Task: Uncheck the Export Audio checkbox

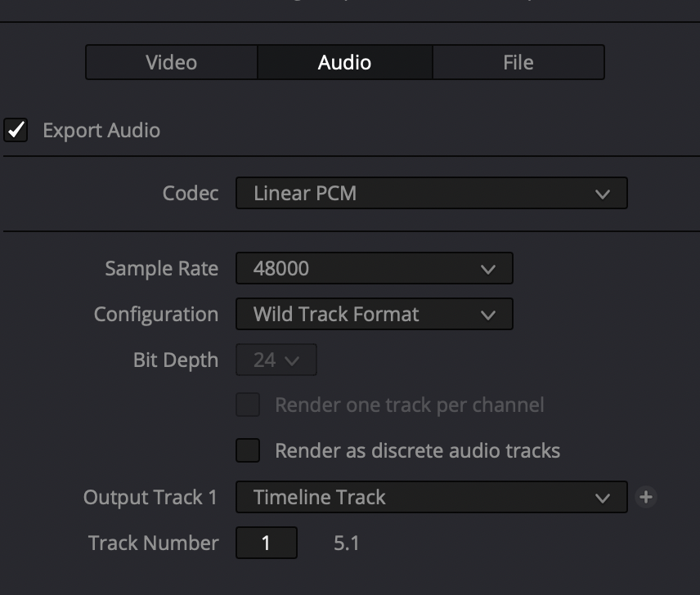Action: pos(16,130)
